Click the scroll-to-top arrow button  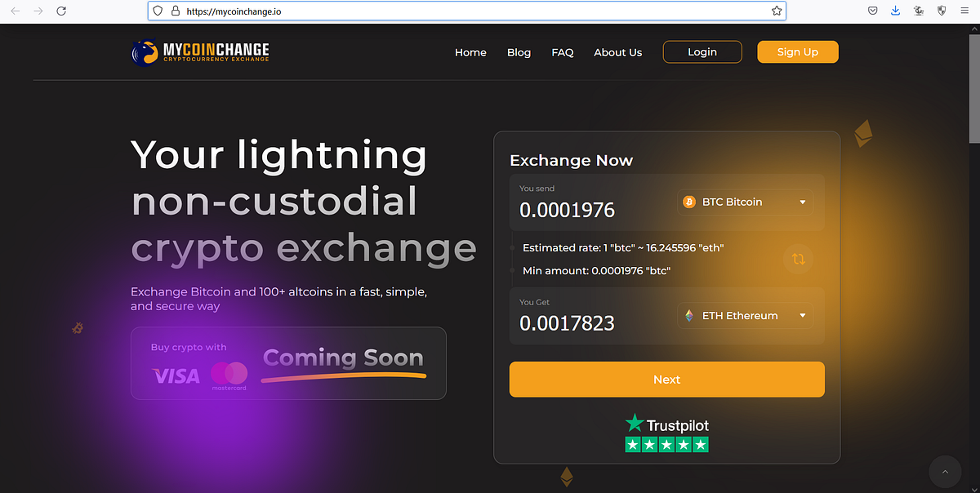(x=945, y=472)
